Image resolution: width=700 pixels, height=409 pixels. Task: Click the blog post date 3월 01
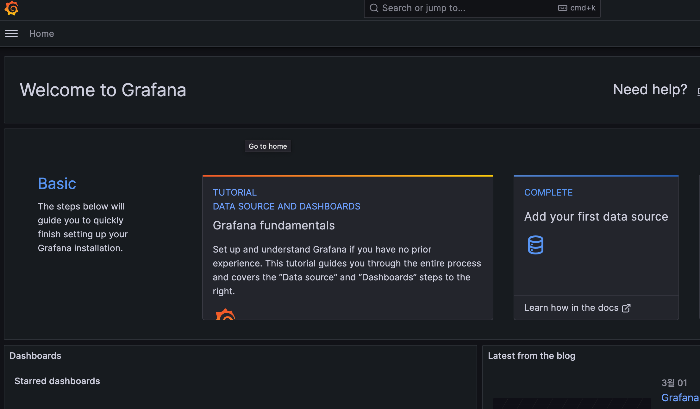pyautogui.click(x=674, y=383)
